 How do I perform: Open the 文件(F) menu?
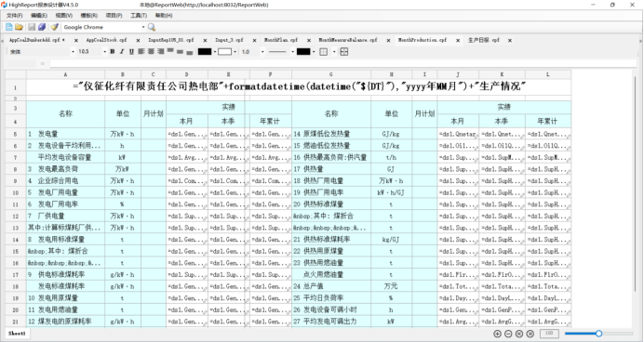14,16
